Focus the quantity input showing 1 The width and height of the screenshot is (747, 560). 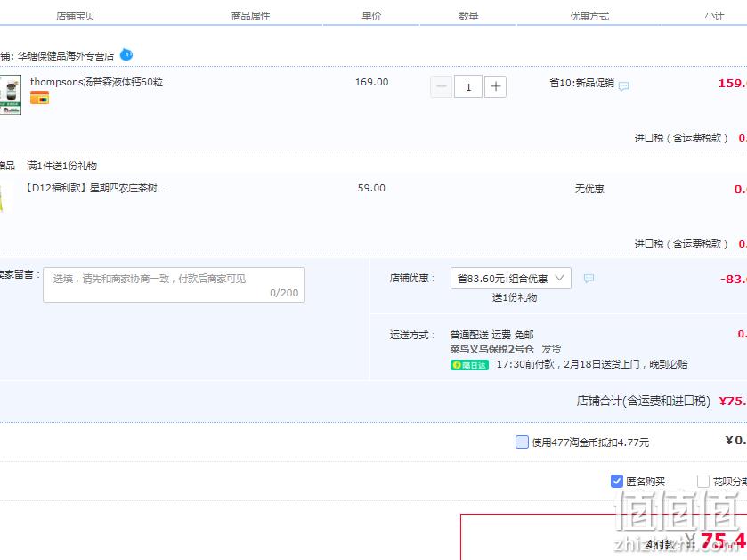coord(468,86)
